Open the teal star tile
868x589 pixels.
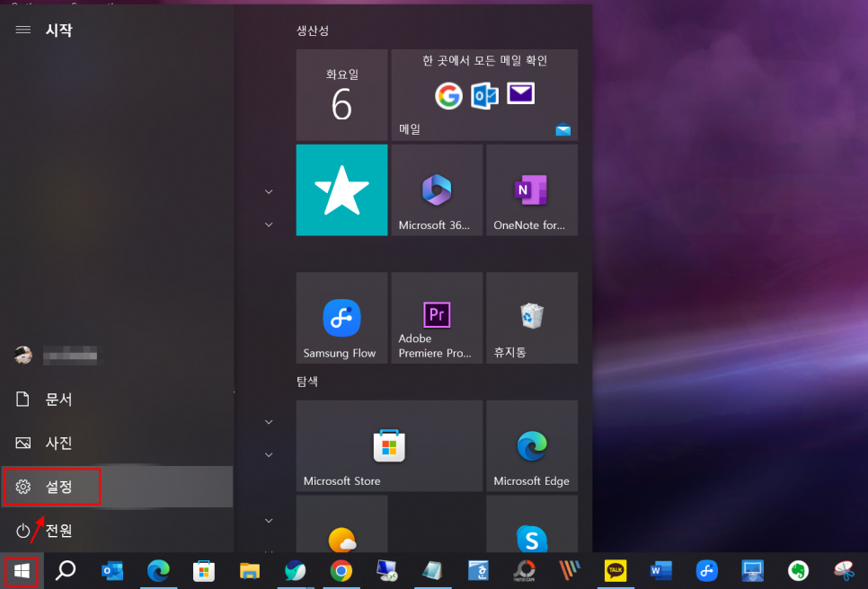pyautogui.click(x=341, y=189)
